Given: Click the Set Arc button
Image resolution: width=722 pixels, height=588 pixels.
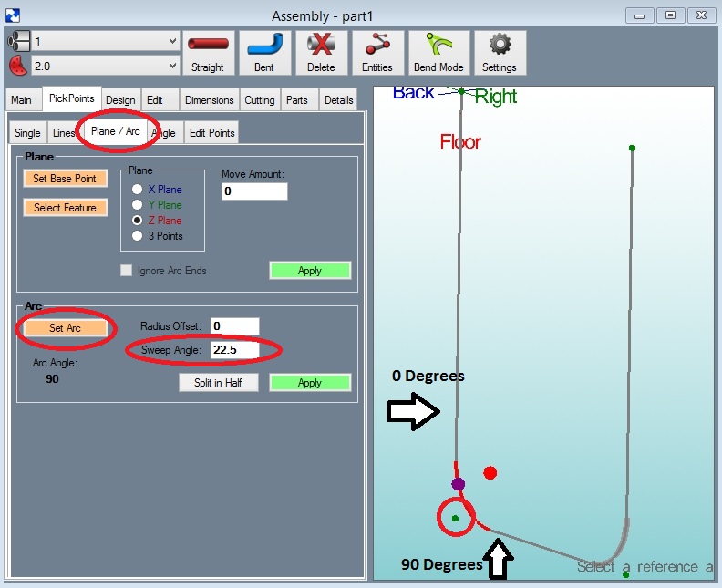Looking at the screenshot, I should pyautogui.click(x=66, y=327).
